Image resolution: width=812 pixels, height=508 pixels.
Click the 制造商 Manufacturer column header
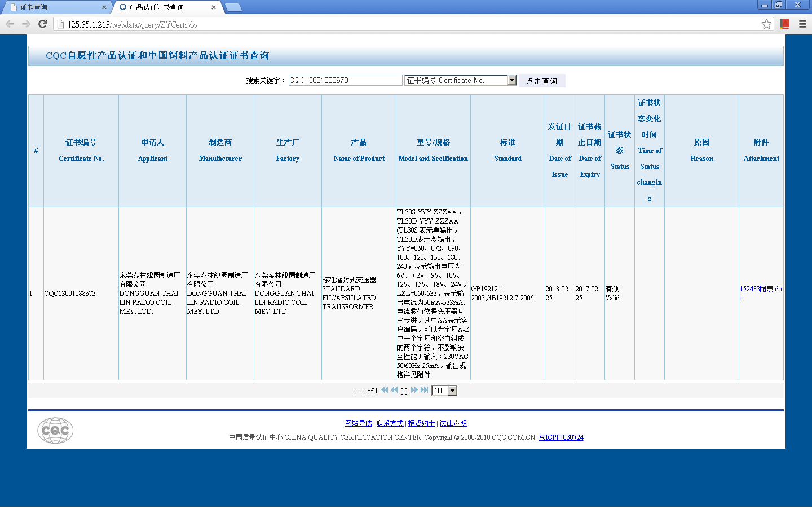pyautogui.click(x=220, y=151)
